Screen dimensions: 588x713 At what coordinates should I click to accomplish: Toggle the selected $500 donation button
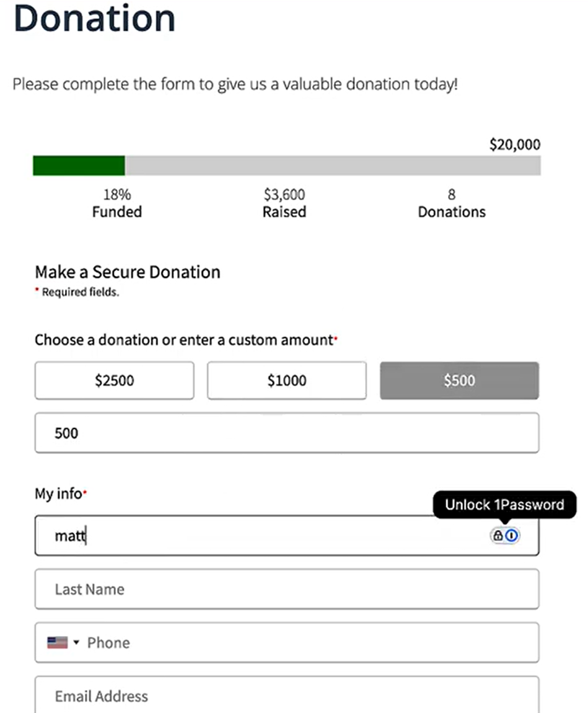[459, 381]
